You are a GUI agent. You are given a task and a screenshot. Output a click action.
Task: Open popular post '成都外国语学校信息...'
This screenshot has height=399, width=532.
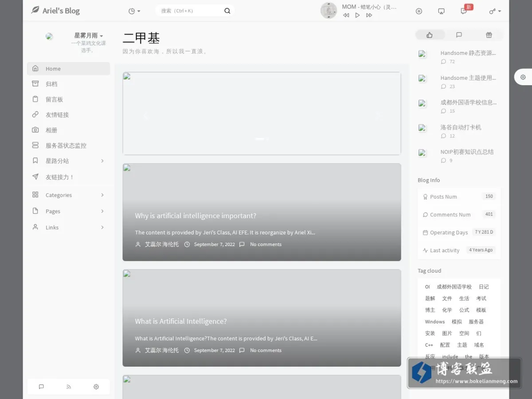pyautogui.click(x=469, y=102)
